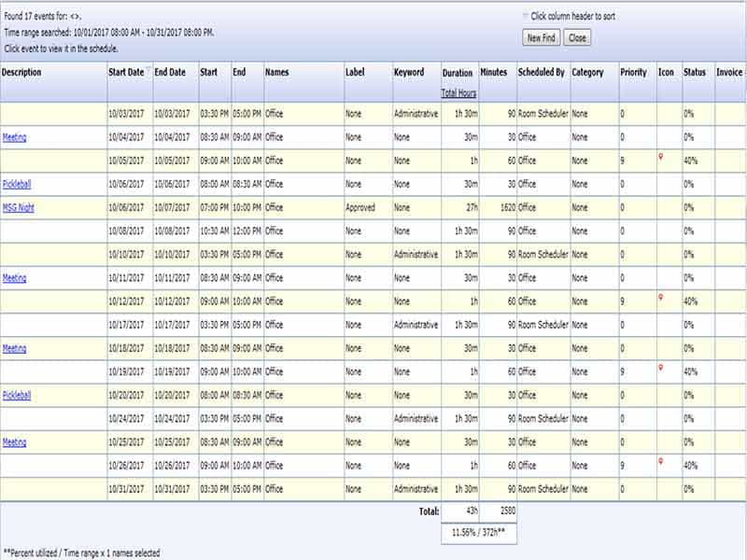
Task: Click the 11.56% / 372h utilization value
Action: tap(478, 532)
